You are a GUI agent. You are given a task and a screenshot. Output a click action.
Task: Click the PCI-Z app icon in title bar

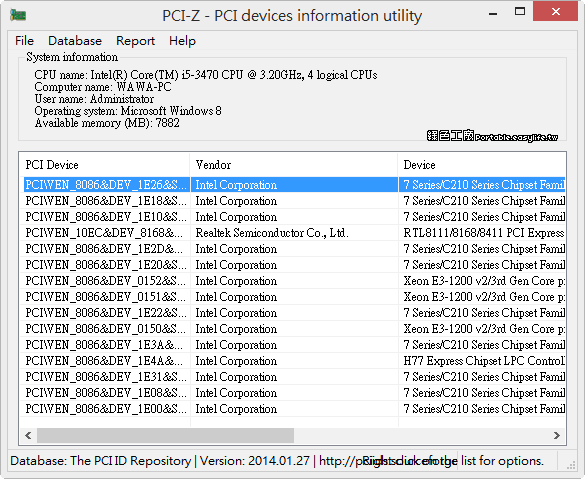coord(18,15)
